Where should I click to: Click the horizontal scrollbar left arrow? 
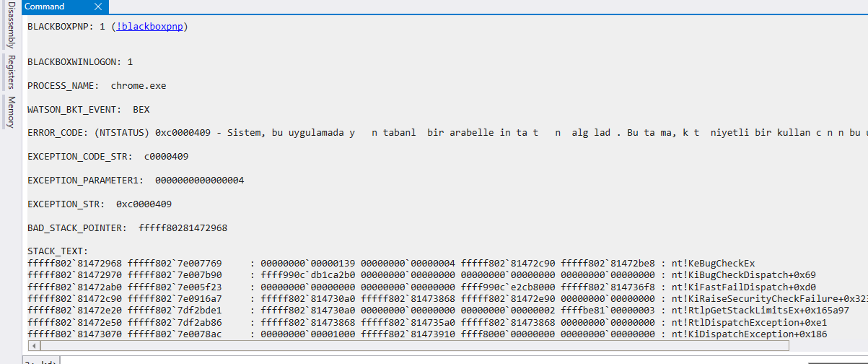[34, 346]
